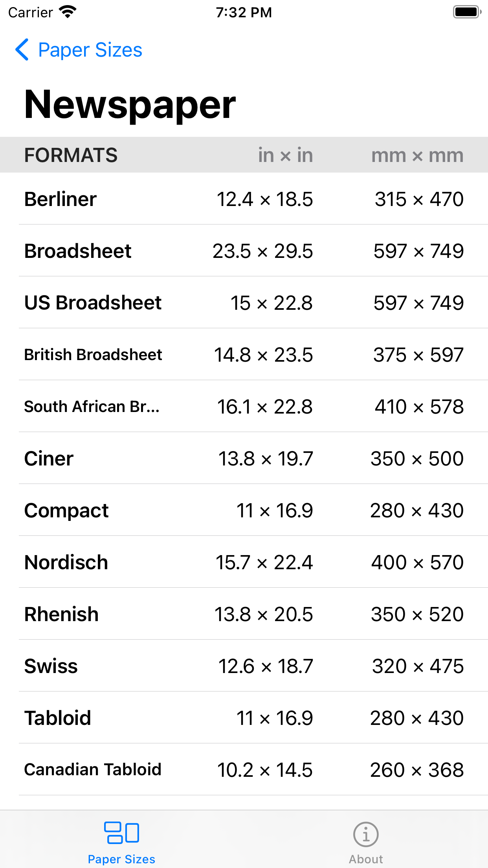Open the Tabloid row

pyautogui.click(x=244, y=718)
